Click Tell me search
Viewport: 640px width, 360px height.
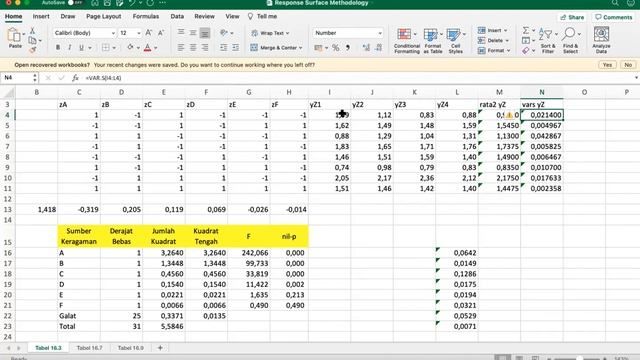pos(263,16)
